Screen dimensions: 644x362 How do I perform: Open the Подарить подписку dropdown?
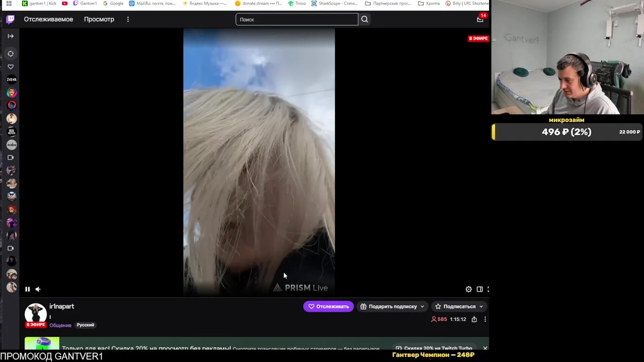click(x=392, y=306)
